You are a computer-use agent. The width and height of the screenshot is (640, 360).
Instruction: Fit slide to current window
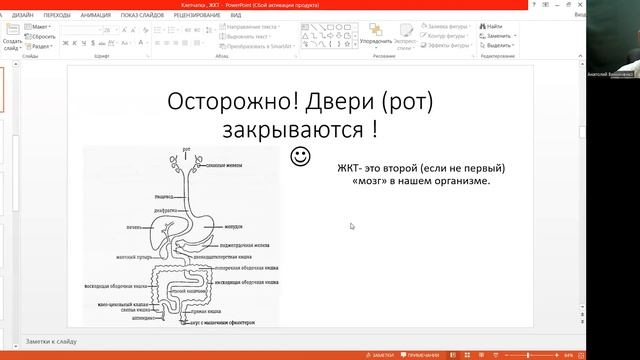click(581, 356)
